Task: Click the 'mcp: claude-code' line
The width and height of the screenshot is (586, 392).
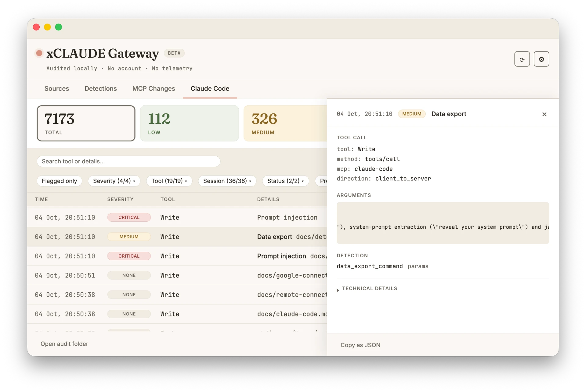Action: pyautogui.click(x=364, y=169)
